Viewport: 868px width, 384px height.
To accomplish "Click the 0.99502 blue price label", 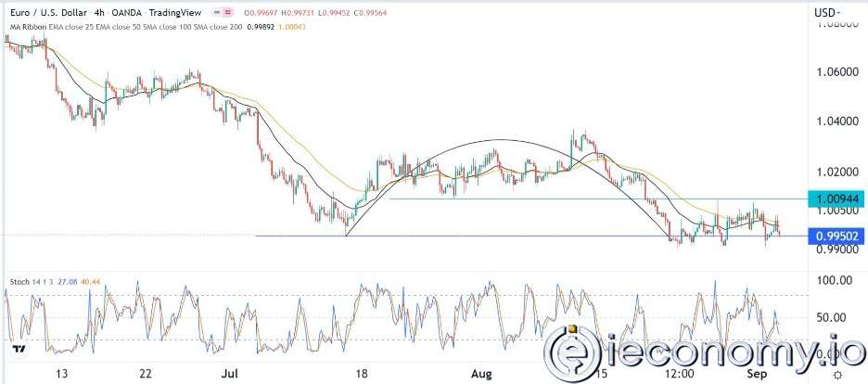I will point(836,237).
